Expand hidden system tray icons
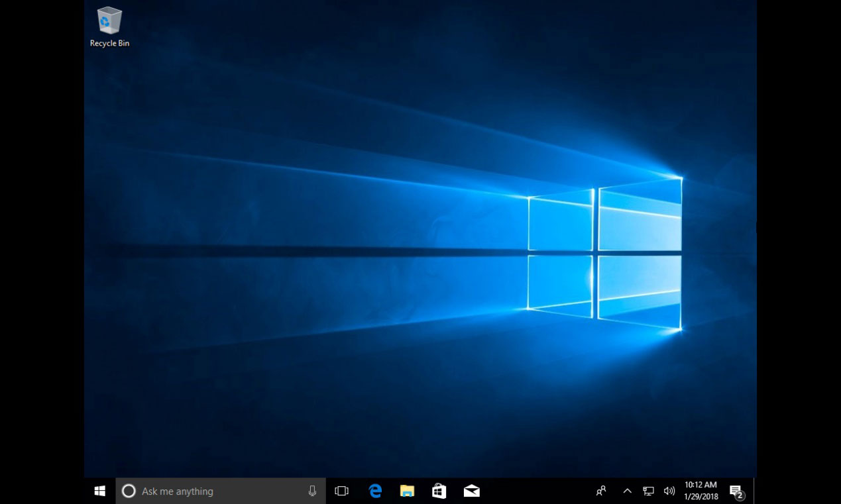This screenshot has height=504, width=841. pyautogui.click(x=626, y=491)
